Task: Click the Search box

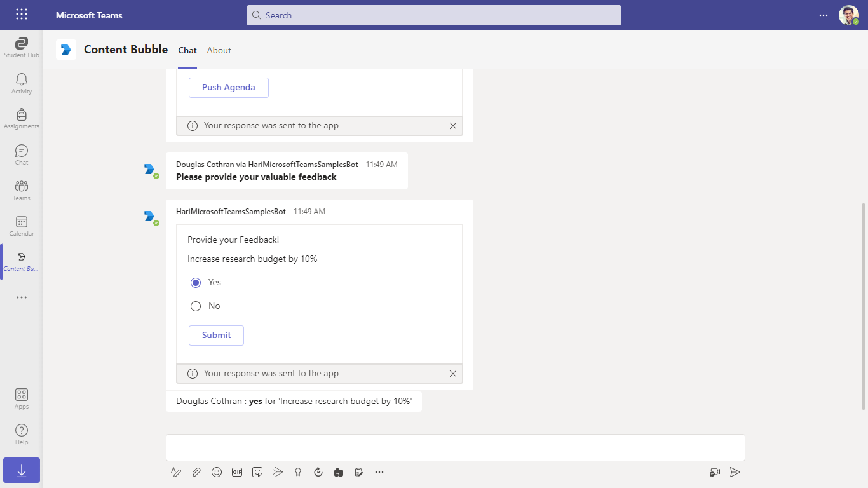Action: (x=434, y=15)
